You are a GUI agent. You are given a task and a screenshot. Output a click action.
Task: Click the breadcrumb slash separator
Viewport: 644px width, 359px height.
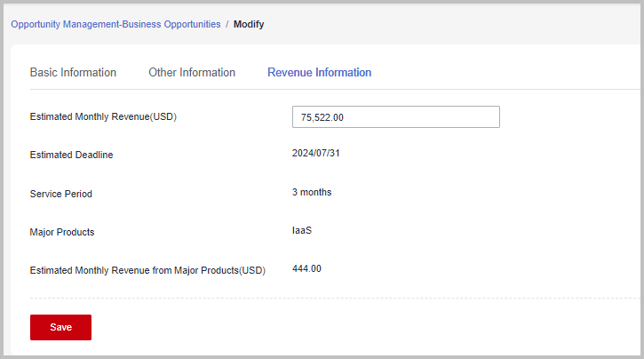(x=227, y=25)
